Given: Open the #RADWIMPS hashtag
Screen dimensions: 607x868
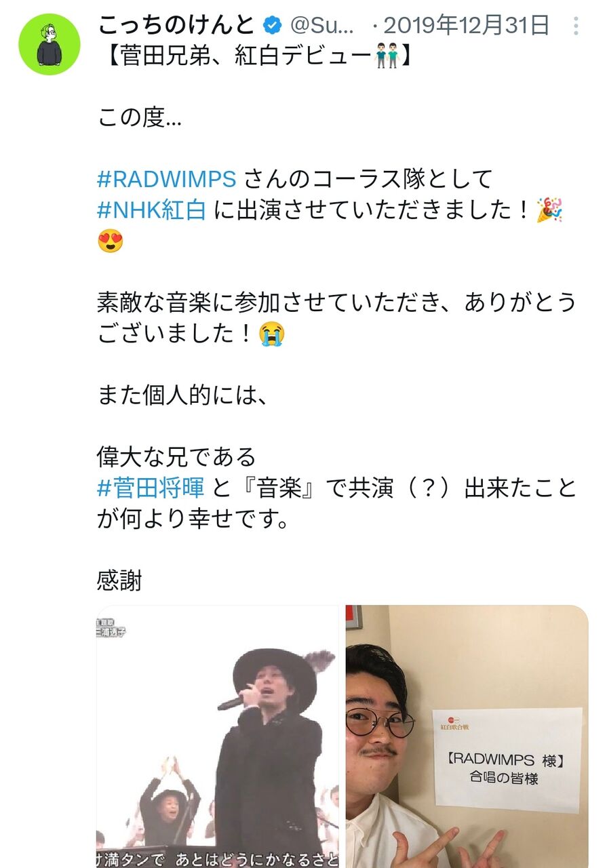Looking at the screenshot, I should point(167,179).
